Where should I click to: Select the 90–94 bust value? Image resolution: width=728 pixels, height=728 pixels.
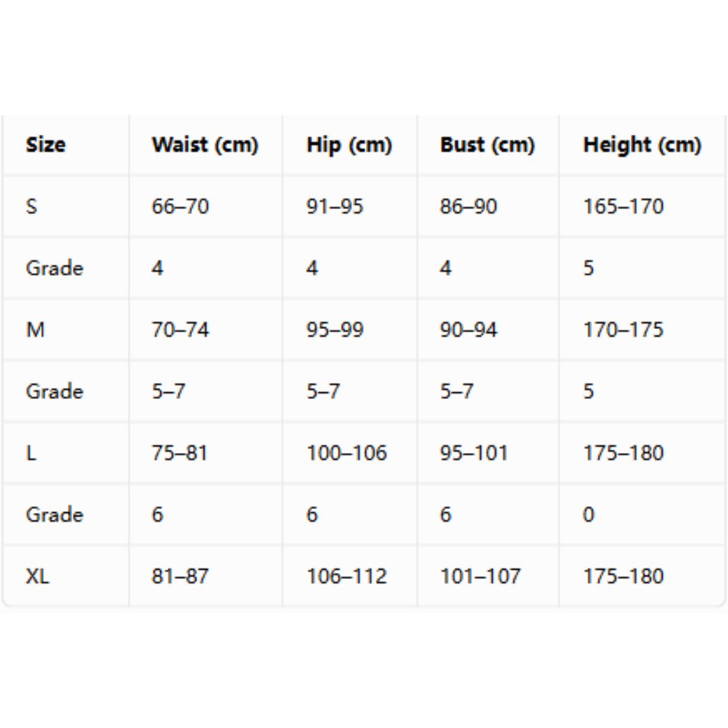[x=468, y=330]
